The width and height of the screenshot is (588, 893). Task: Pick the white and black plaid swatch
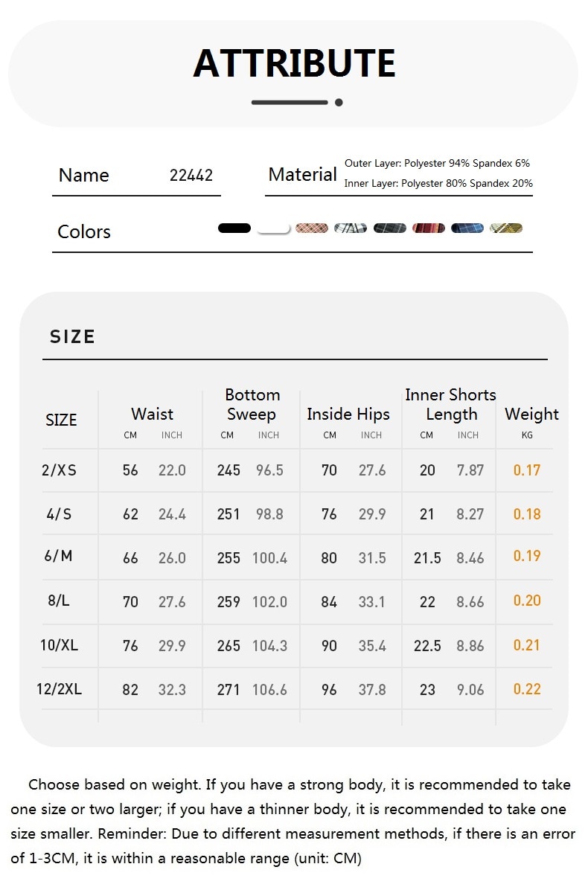pos(351,228)
